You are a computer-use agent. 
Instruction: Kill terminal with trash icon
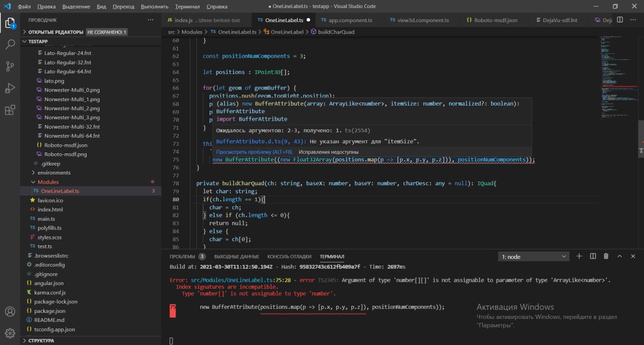point(606,256)
